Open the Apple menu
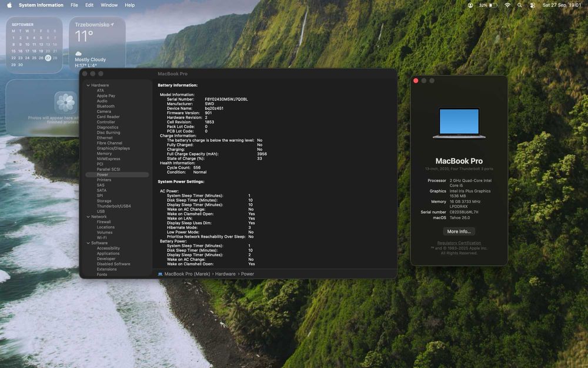 point(9,5)
